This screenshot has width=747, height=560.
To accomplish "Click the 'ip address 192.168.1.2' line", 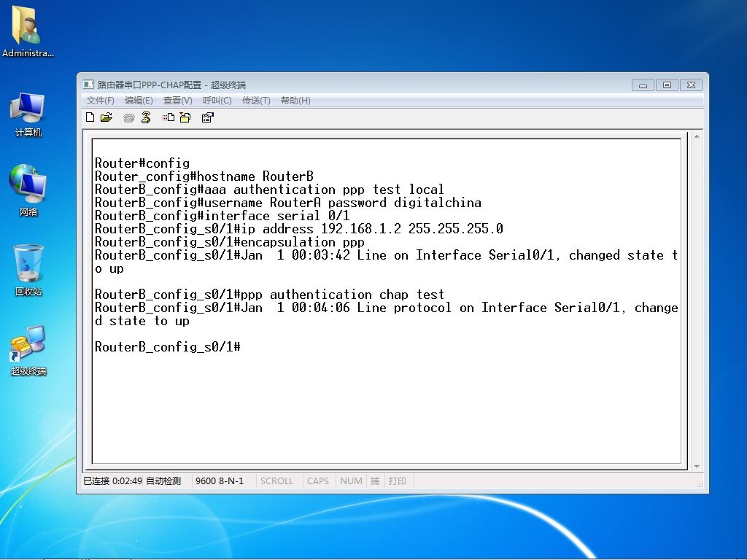I will [298, 229].
